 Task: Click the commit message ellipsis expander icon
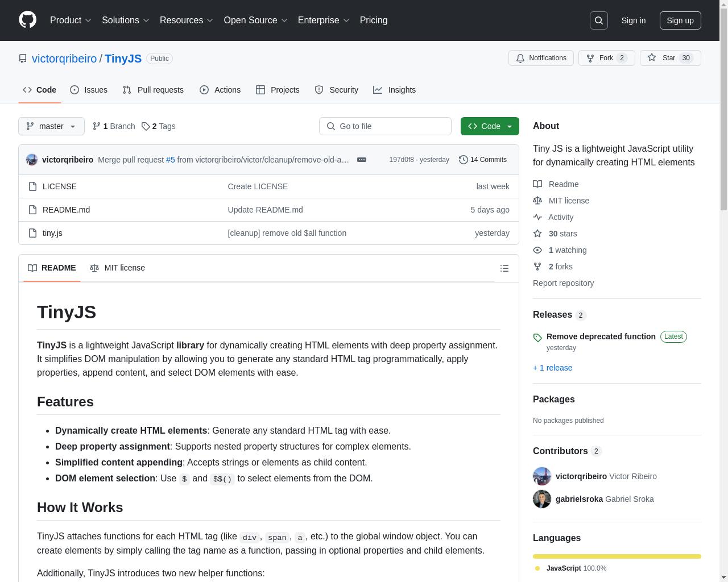click(x=362, y=160)
